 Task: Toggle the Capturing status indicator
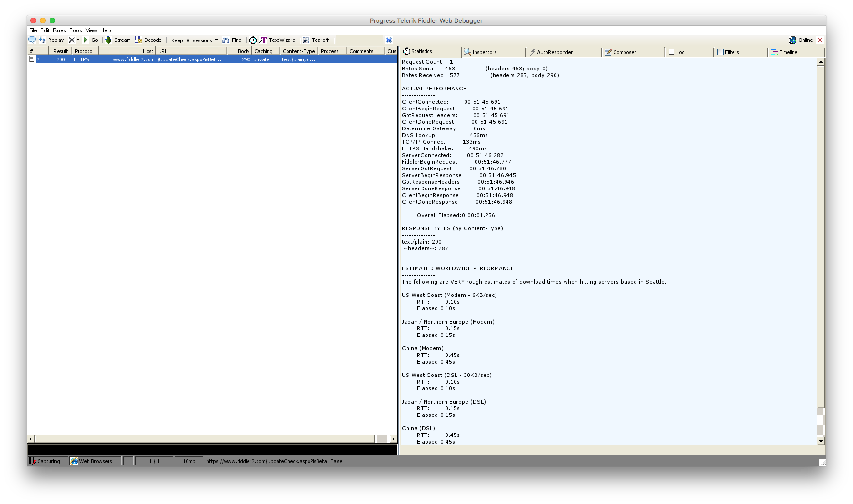(45, 461)
